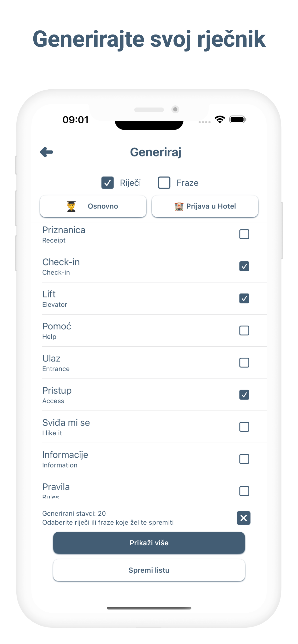Click the Prikaži više button
Viewport: 298px width, 644px height.
point(149,543)
